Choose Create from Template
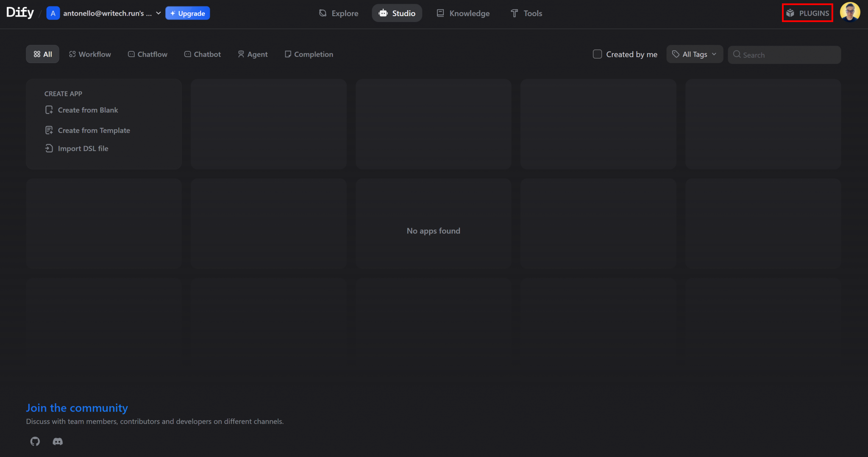Viewport: 868px width, 457px height. (94, 130)
